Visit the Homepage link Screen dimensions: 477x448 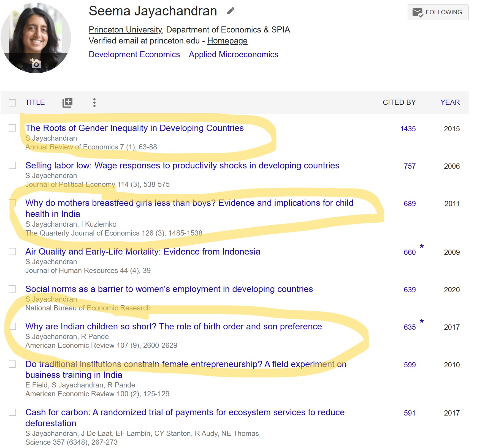[x=227, y=41]
